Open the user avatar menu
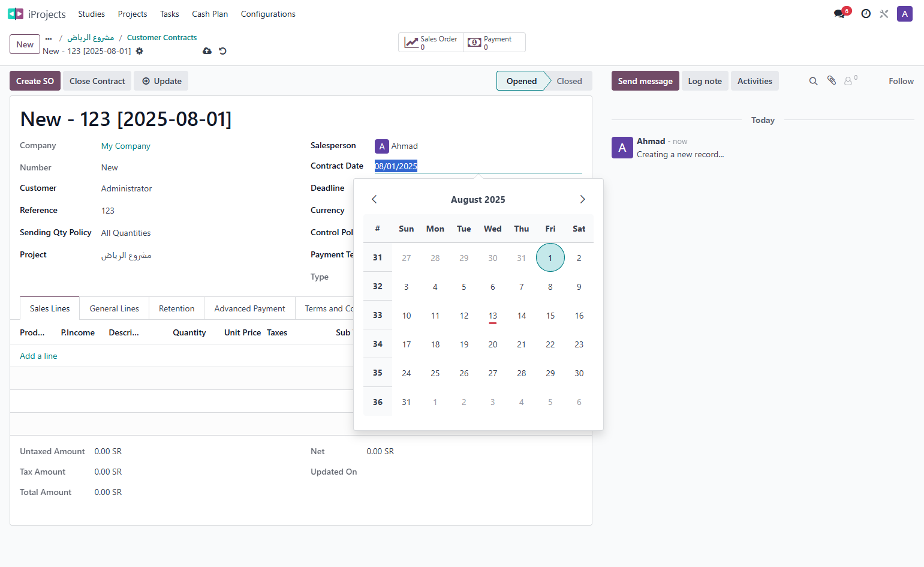 click(x=904, y=14)
